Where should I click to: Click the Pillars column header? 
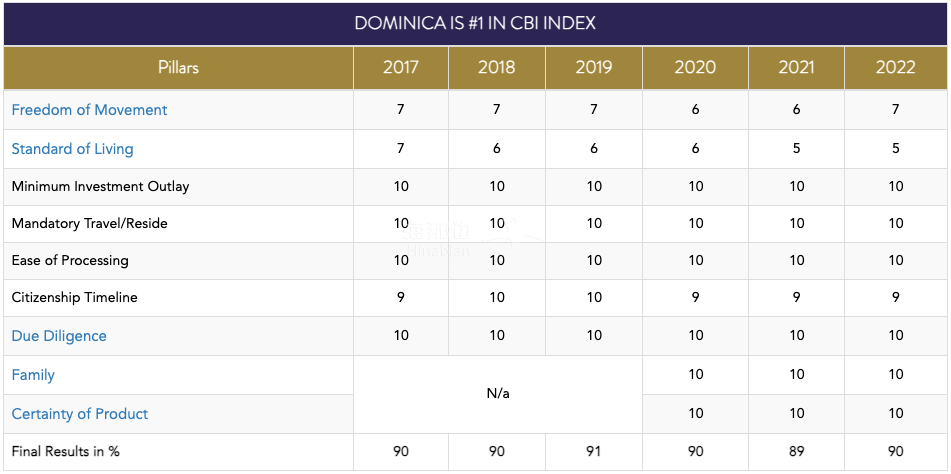click(x=178, y=68)
